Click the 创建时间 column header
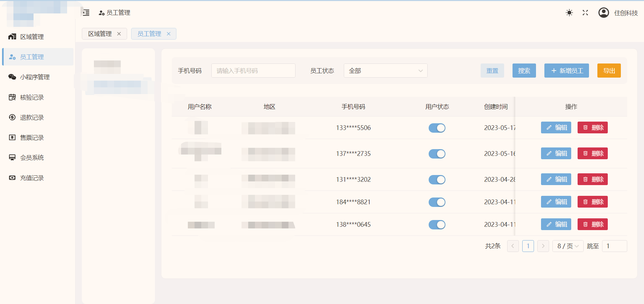The width and height of the screenshot is (644, 304). [x=496, y=107]
